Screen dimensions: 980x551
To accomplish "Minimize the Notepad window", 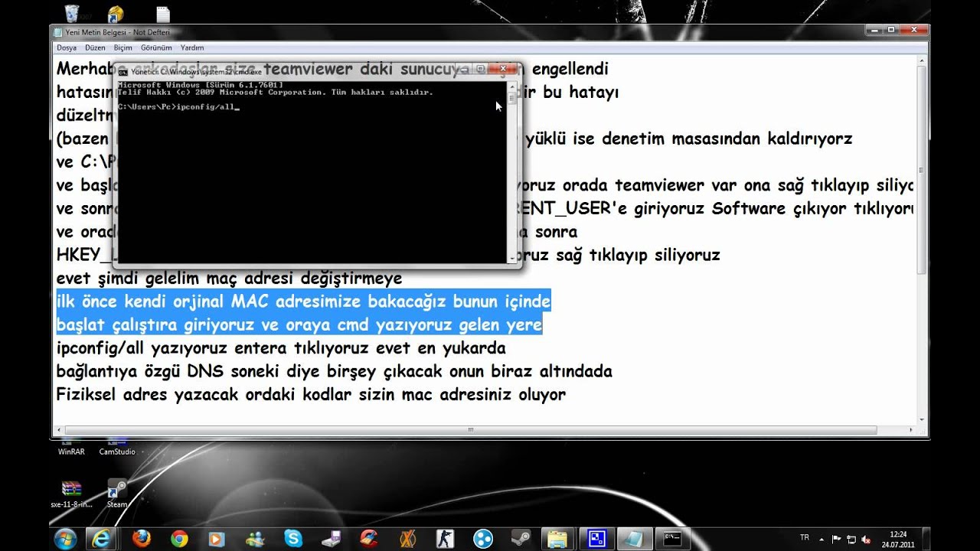I will pyautogui.click(x=874, y=30).
